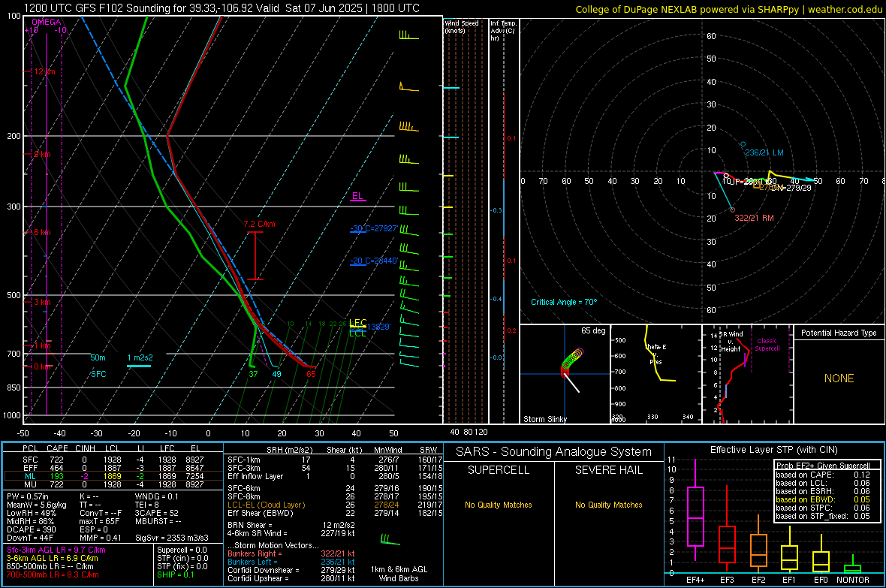Click the PW = 0.57in value
The height and width of the screenshot is (588, 886).
[28, 496]
